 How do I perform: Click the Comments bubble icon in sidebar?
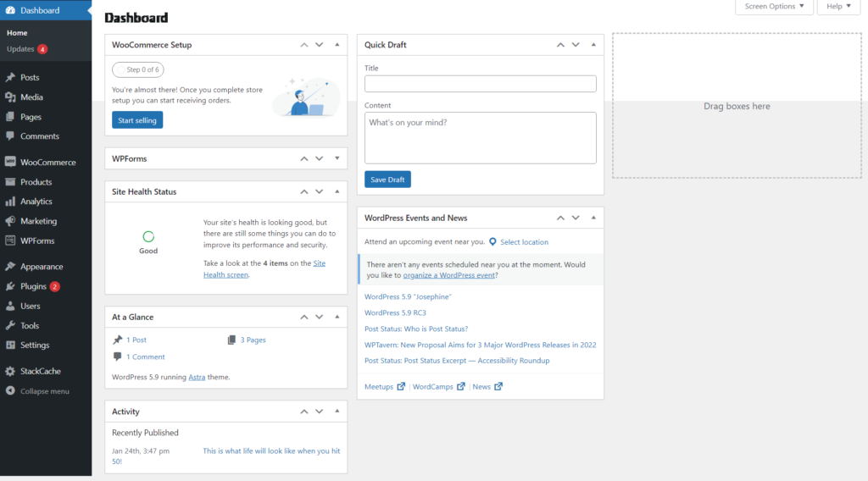(10, 136)
